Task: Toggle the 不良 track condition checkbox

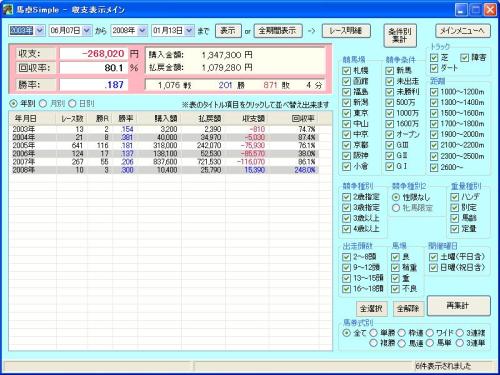Action: (x=396, y=289)
